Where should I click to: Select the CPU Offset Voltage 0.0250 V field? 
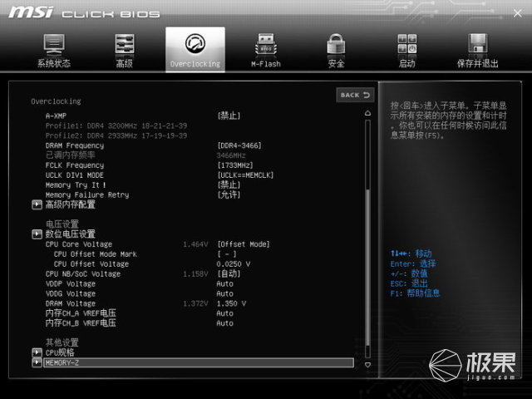(234, 264)
